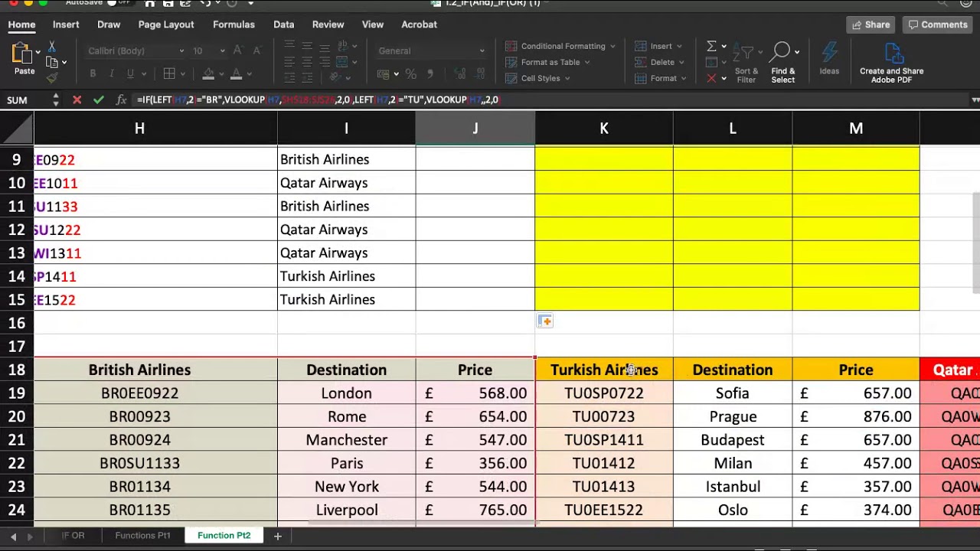Image resolution: width=980 pixels, height=551 pixels.
Task: Open Conditional Formatting dropdown
Action: tap(560, 46)
